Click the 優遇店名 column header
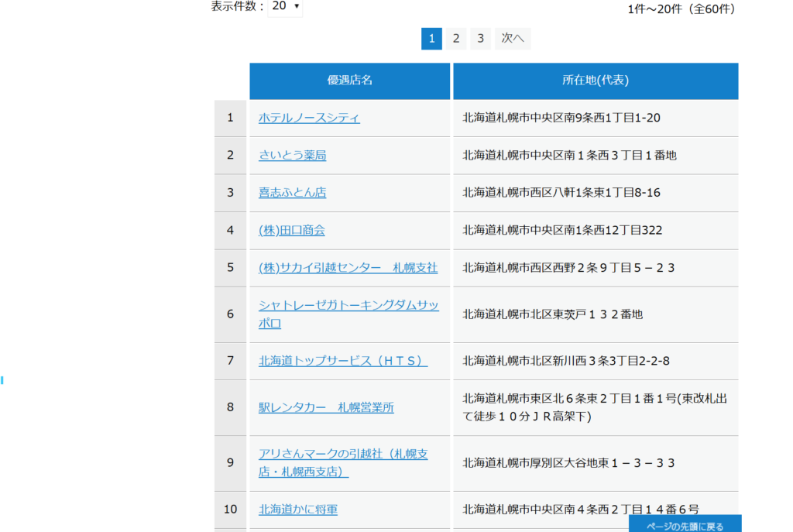The image size is (793, 532). point(349,81)
